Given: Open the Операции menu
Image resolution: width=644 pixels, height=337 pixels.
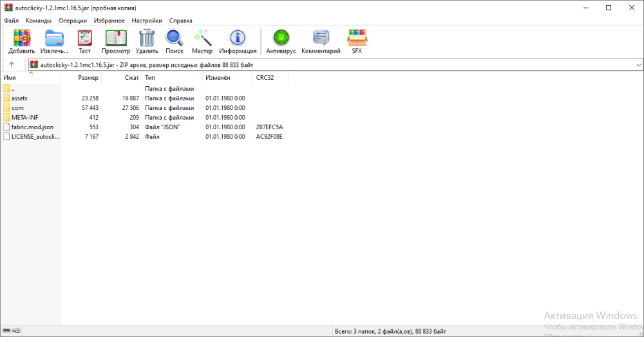Looking at the screenshot, I should click(73, 21).
